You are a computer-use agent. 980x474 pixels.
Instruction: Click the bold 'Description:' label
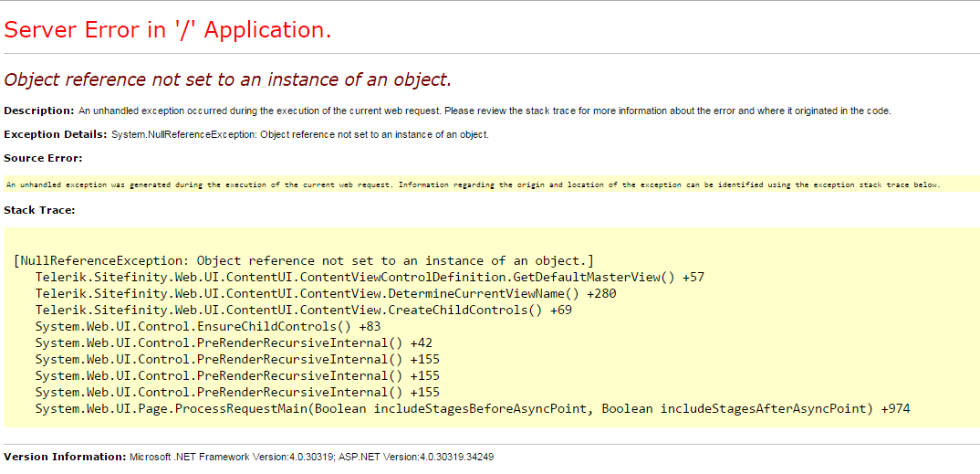pos(39,111)
